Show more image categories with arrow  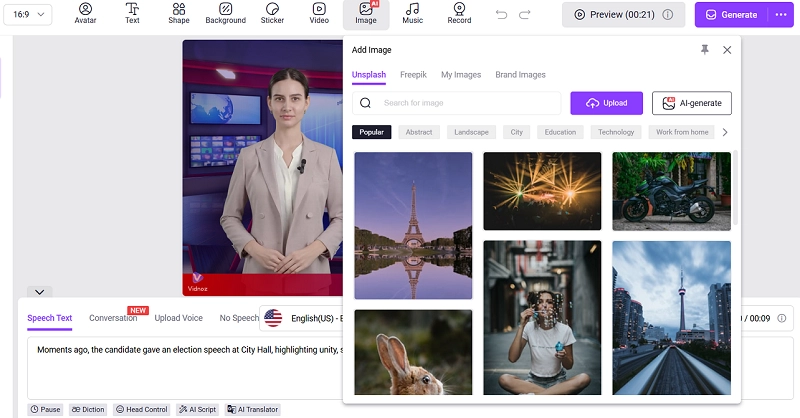click(725, 132)
